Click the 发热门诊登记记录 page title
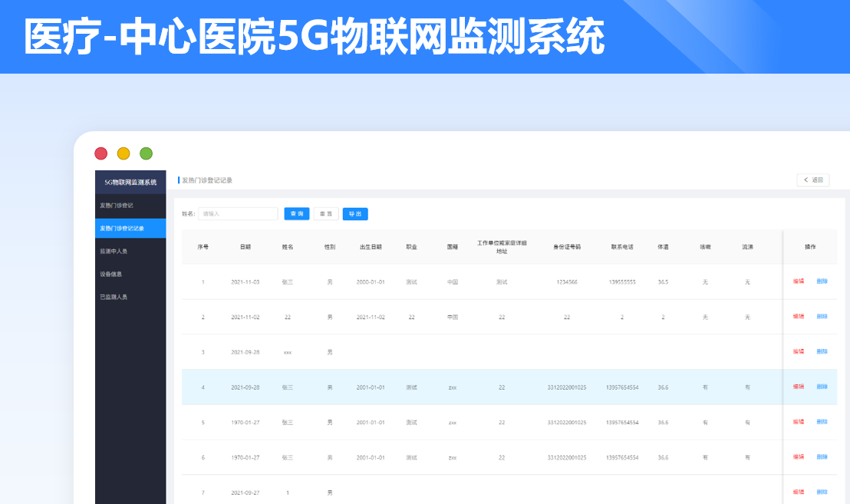This screenshot has height=504, width=850. (x=207, y=180)
